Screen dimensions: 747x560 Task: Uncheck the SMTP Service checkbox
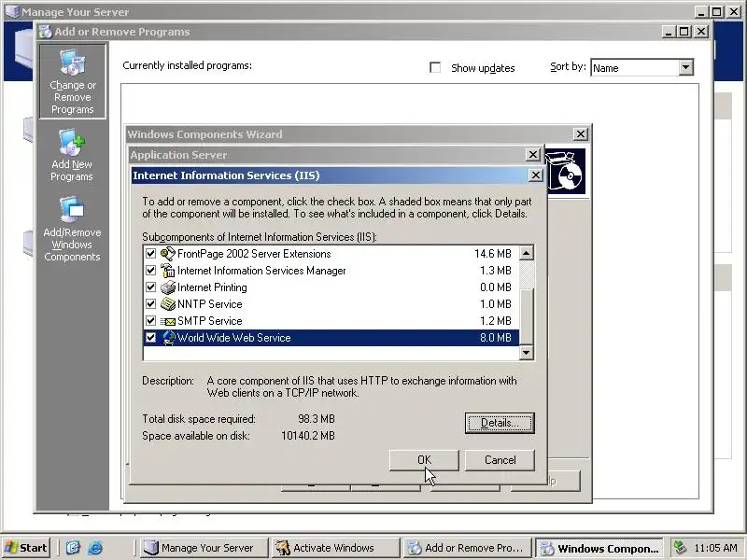click(150, 320)
